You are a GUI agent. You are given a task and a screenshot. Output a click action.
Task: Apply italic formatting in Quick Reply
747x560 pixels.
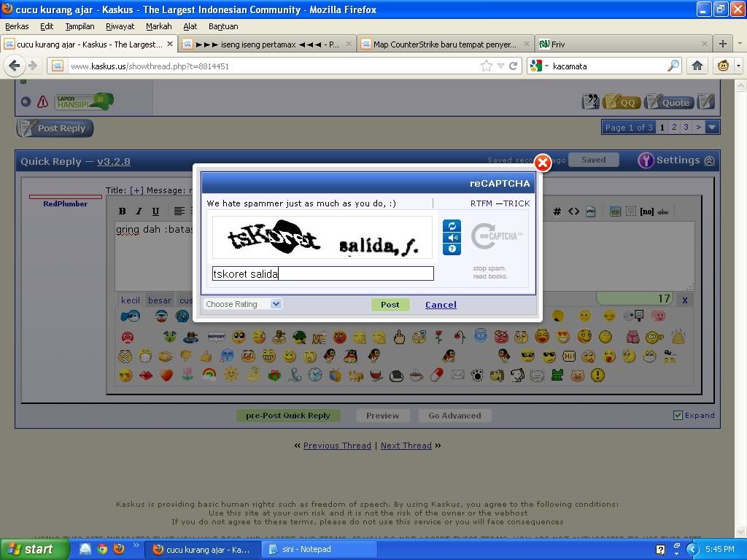pyautogui.click(x=139, y=211)
